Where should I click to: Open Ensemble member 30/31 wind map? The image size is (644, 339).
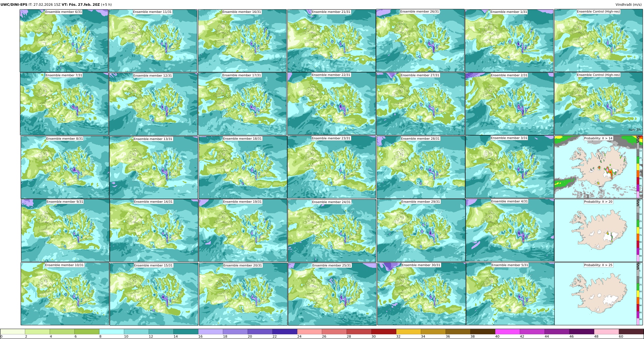point(421,294)
